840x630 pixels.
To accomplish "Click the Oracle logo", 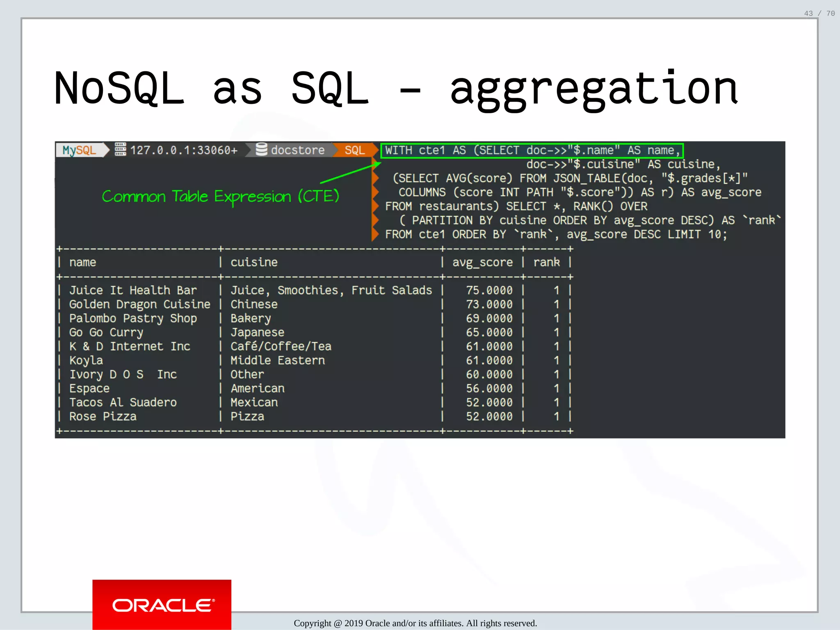I will pyautogui.click(x=162, y=605).
